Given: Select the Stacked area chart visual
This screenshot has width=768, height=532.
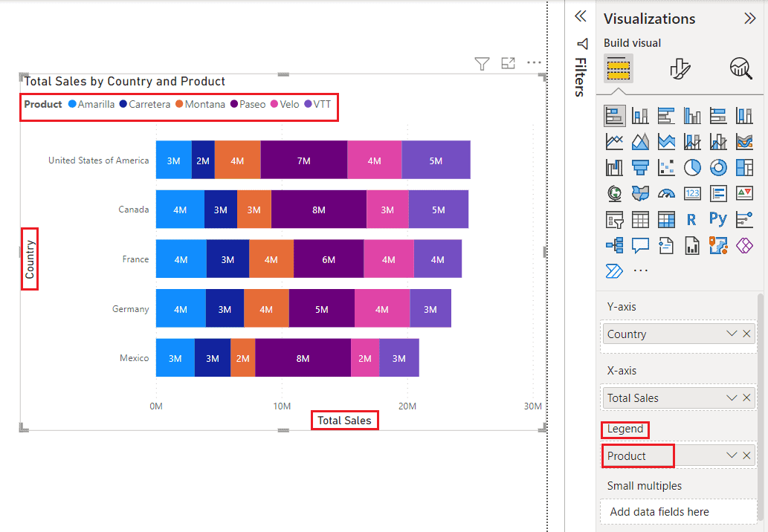Looking at the screenshot, I should 666,142.
